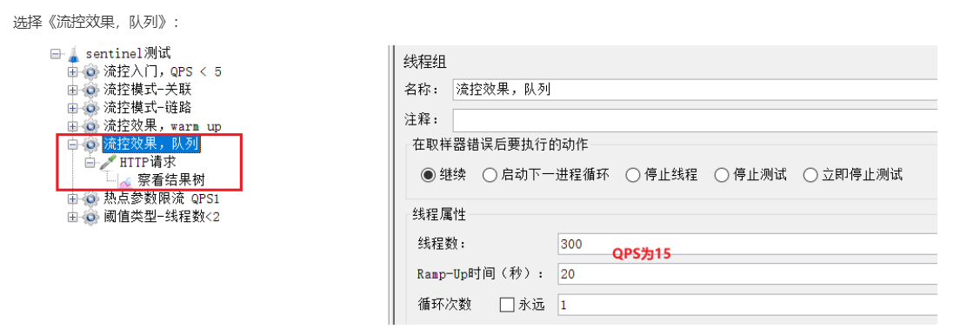Click gear icon beside 流控模式-链路

tap(91, 108)
